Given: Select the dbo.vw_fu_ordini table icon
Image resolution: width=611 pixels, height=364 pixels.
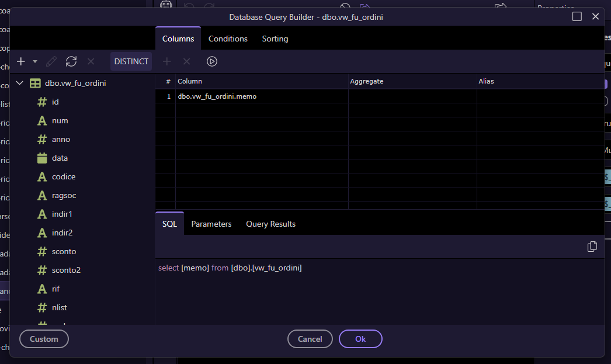Looking at the screenshot, I should tap(35, 84).
